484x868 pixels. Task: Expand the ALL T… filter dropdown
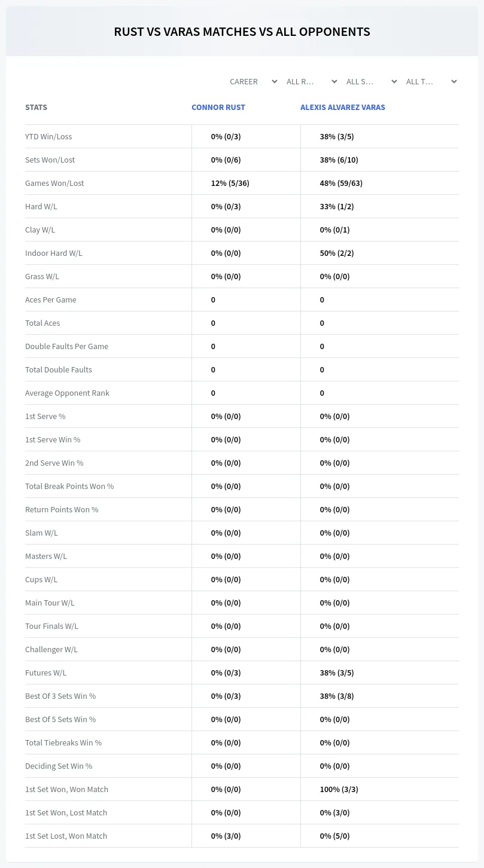[x=431, y=81]
